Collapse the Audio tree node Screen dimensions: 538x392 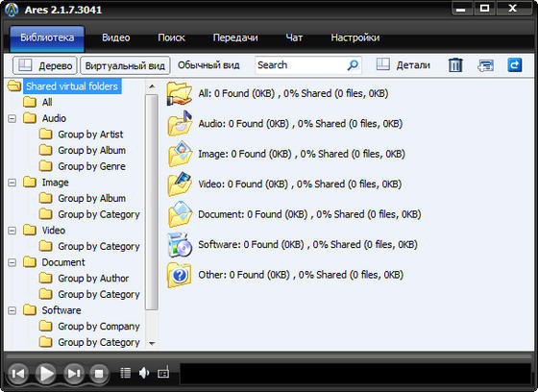tap(12, 118)
